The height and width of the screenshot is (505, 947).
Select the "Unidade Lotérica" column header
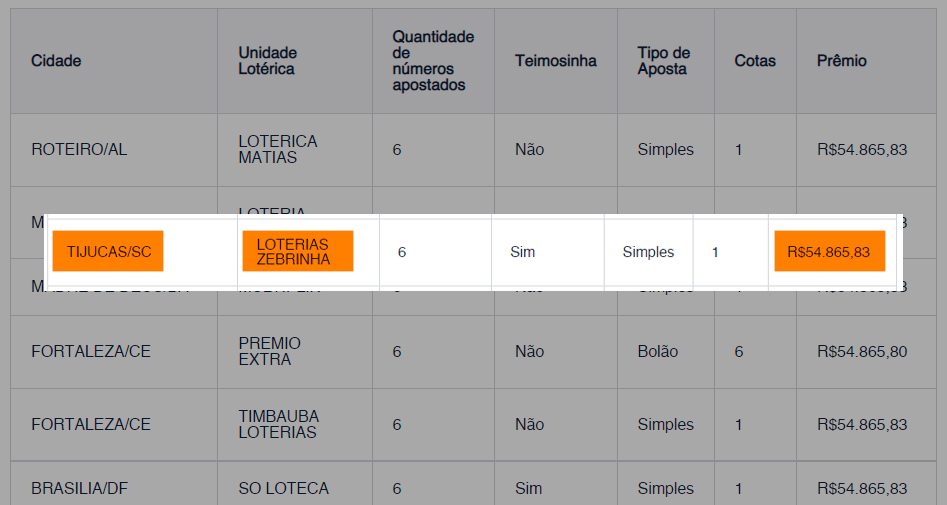267,61
